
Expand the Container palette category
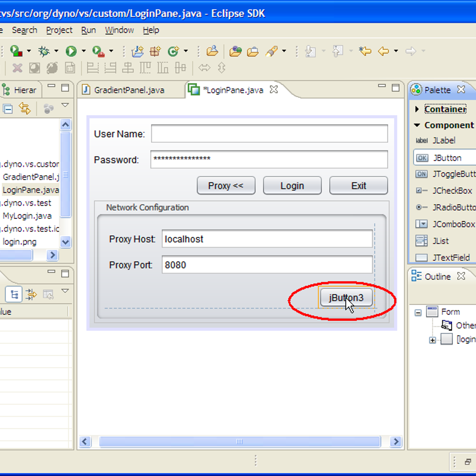coord(417,109)
